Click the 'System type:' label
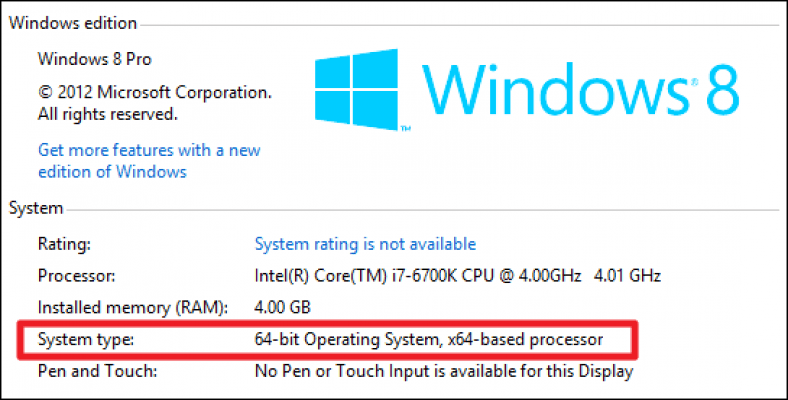788x400 pixels. (86, 340)
